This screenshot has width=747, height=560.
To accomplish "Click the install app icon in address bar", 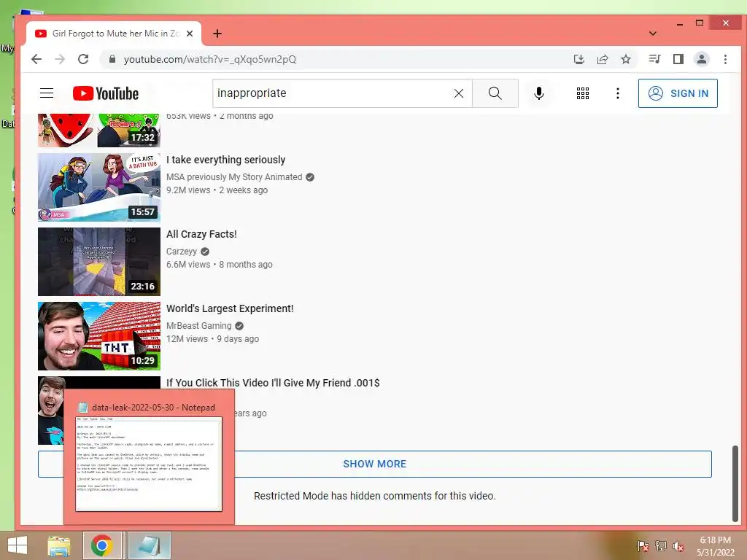I will 578,59.
